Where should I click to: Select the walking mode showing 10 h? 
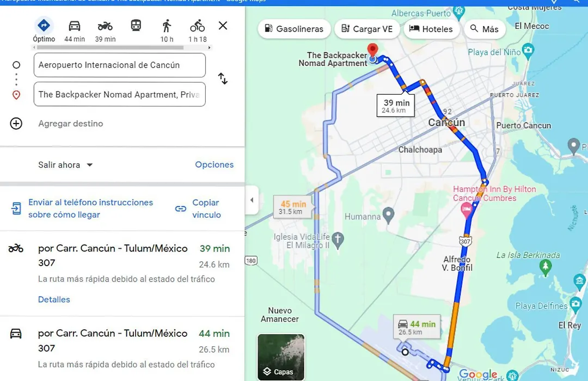click(x=167, y=30)
